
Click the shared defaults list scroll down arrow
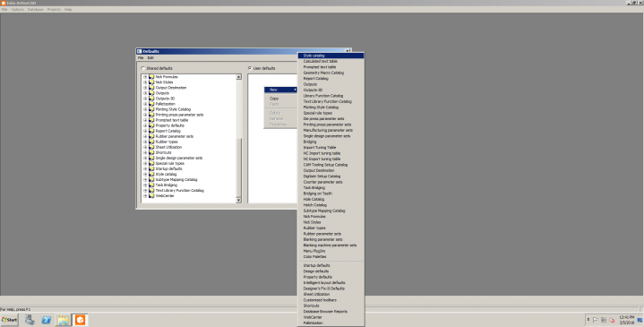pyautogui.click(x=238, y=200)
